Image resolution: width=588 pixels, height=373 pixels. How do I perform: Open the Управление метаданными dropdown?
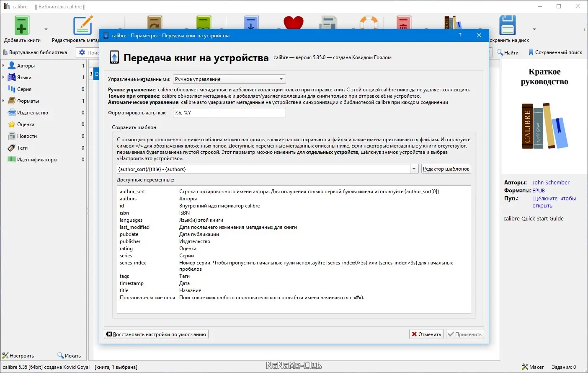click(x=230, y=79)
